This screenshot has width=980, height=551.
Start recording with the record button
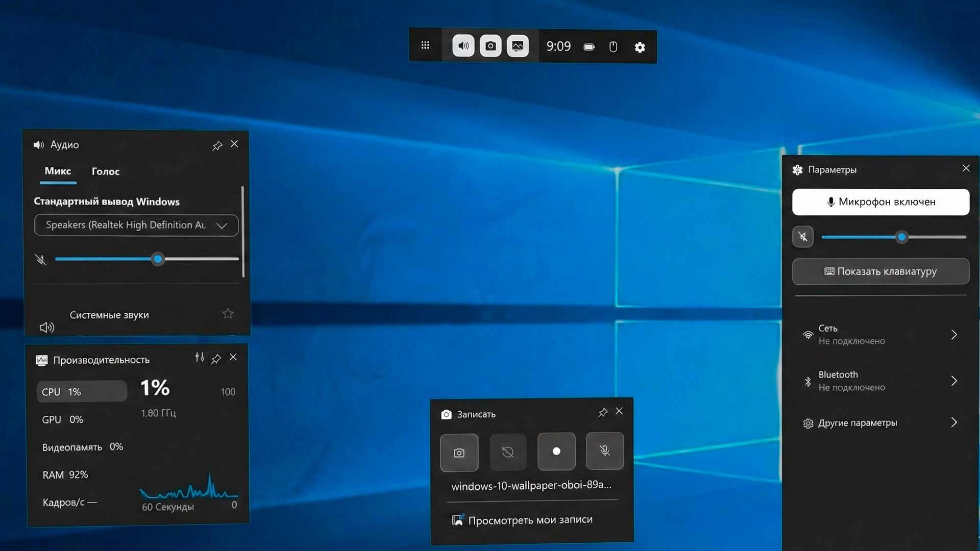(556, 452)
